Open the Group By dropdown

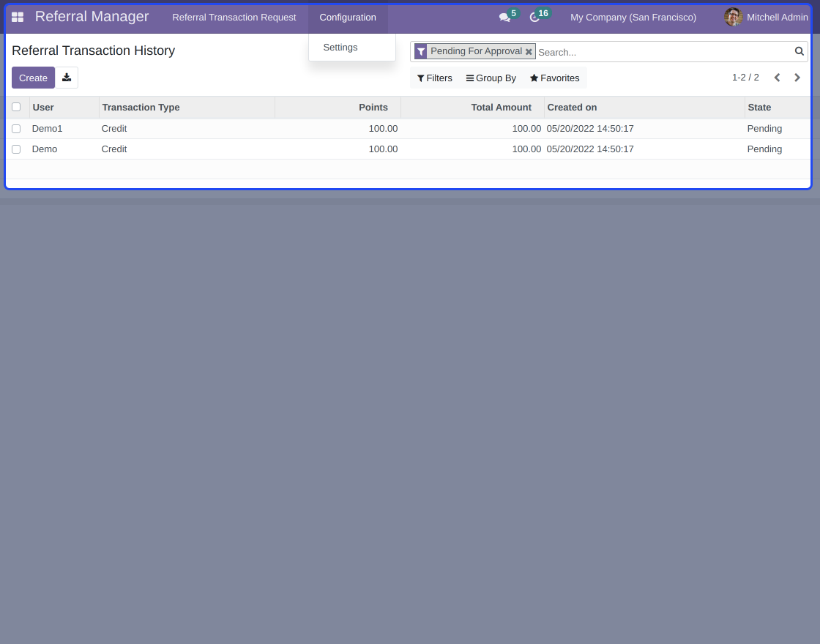(491, 78)
